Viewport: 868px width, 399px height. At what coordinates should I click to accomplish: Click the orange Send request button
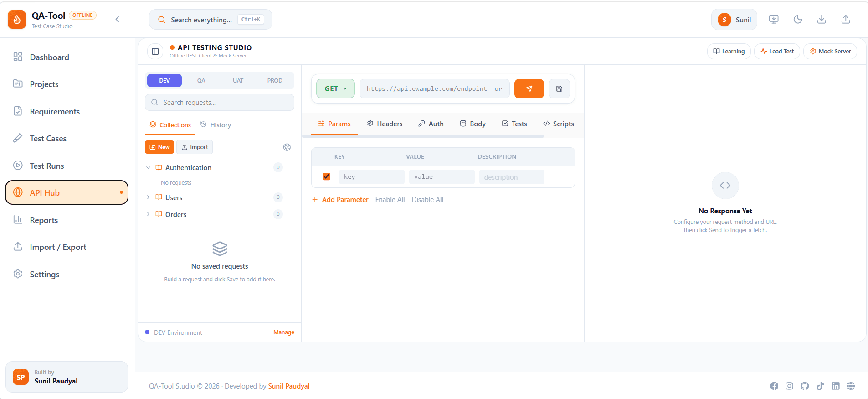529,88
